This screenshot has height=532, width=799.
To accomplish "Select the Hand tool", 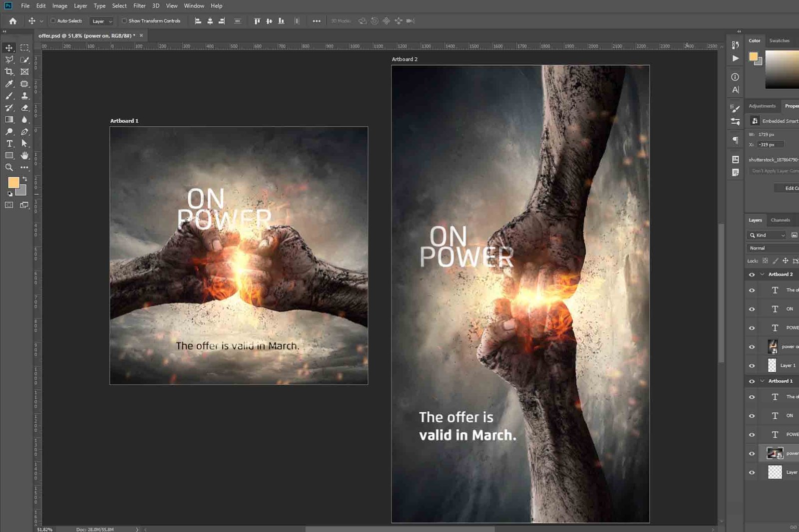I will point(24,156).
